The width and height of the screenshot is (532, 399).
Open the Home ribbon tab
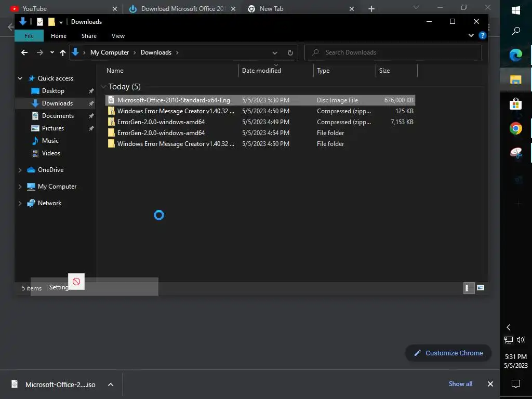59,36
